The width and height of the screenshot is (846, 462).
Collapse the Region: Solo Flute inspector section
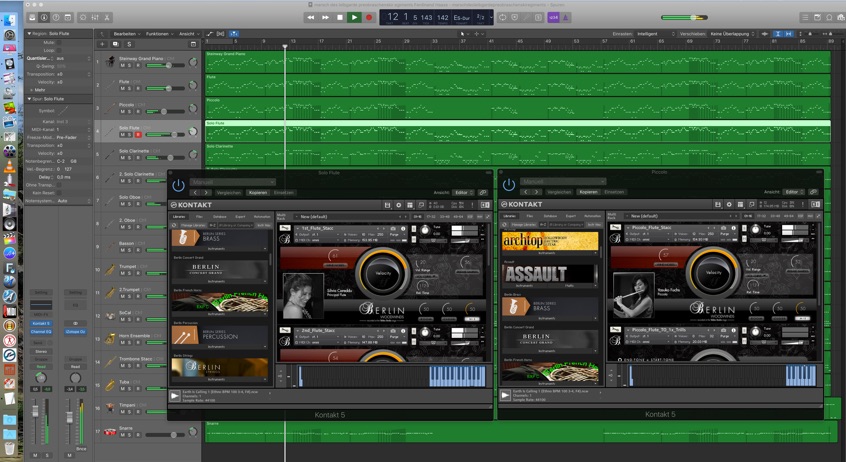point(29,33)
